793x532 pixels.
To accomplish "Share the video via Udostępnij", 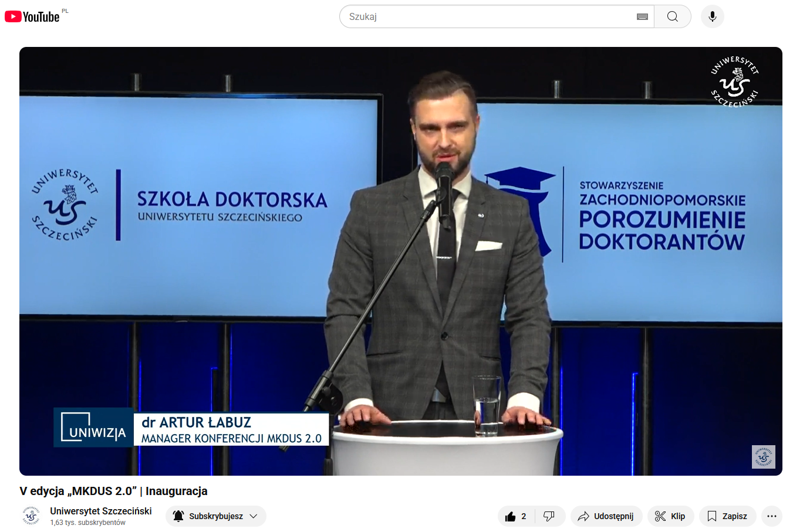I will coord(606,516).
